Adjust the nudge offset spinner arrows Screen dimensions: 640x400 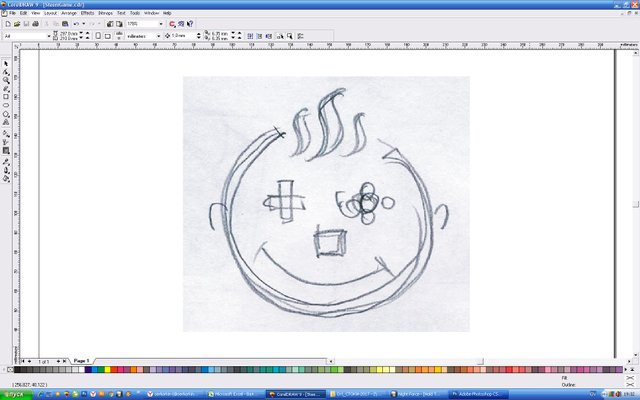[x=198, y=36]
